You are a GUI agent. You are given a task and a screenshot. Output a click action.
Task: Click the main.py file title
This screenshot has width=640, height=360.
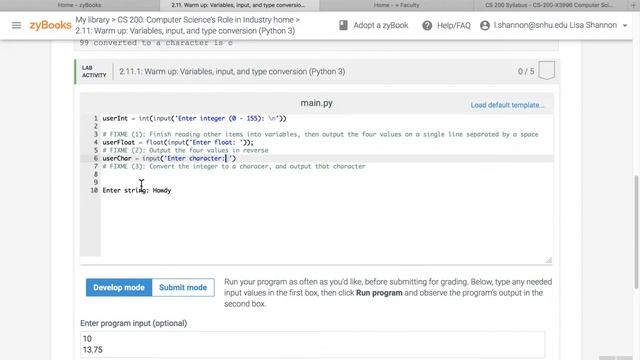pyautogui.click(x=316, y=103)
